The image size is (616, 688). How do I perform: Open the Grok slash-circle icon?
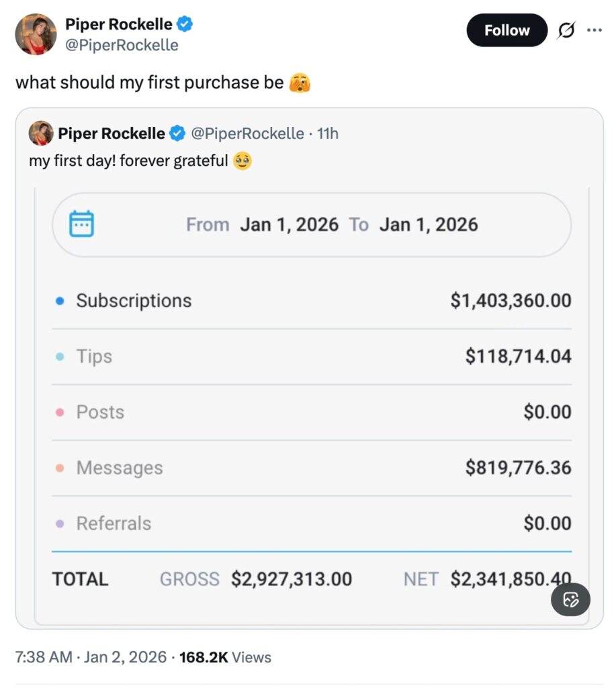coord(567,31)
